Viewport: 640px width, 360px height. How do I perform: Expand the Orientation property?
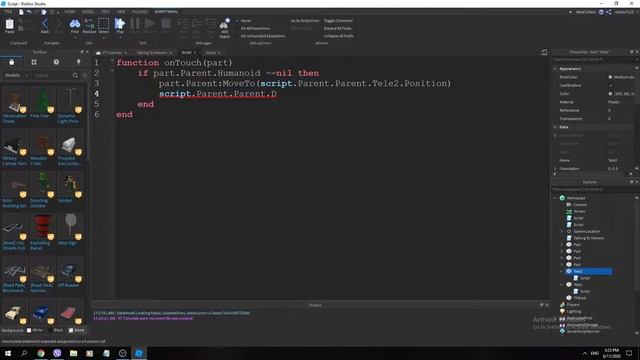click(555, 169)
